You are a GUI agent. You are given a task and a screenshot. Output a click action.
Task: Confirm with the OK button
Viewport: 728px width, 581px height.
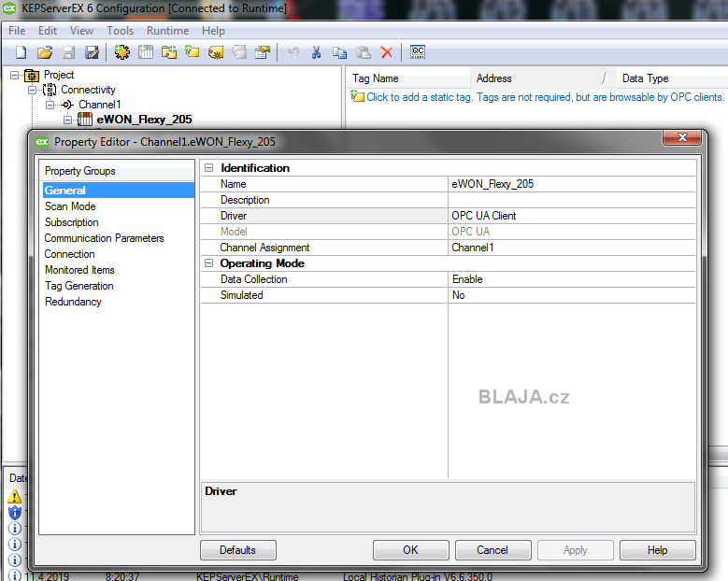pos(411,550)
